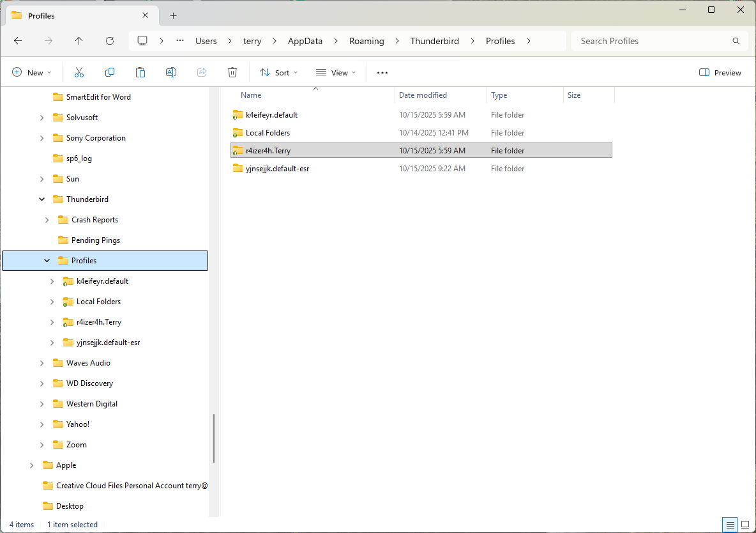Go up one folder level

79,41
